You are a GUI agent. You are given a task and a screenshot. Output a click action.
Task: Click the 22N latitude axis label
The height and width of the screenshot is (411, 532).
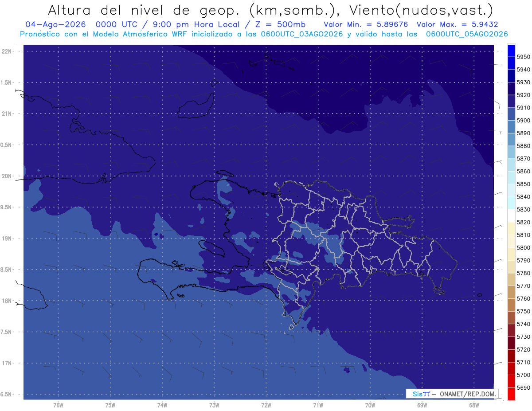pos(7,51)
